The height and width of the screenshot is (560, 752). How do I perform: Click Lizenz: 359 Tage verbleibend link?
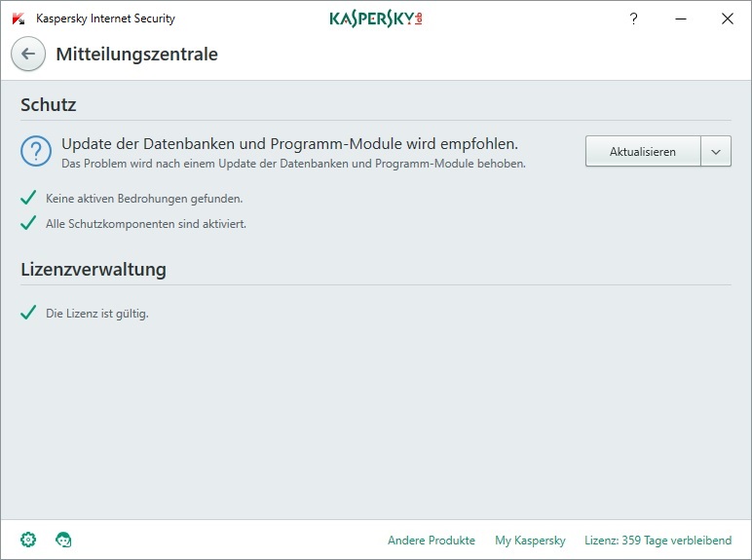(x=658, y=541)
